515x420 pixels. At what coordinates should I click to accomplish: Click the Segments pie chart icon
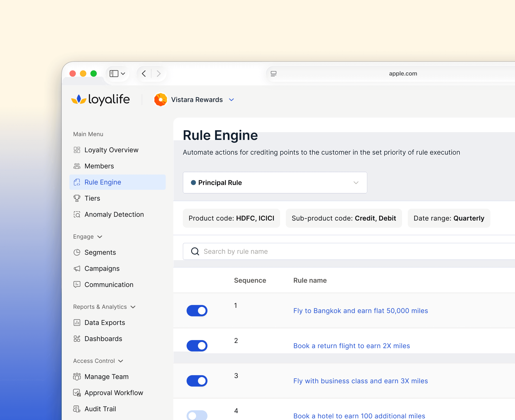tap(77, 252)
